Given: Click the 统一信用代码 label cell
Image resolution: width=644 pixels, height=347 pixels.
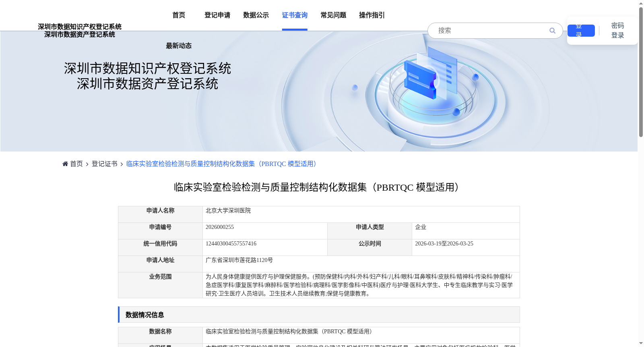Looking at the screenshot, I should [x=161, y=247].
